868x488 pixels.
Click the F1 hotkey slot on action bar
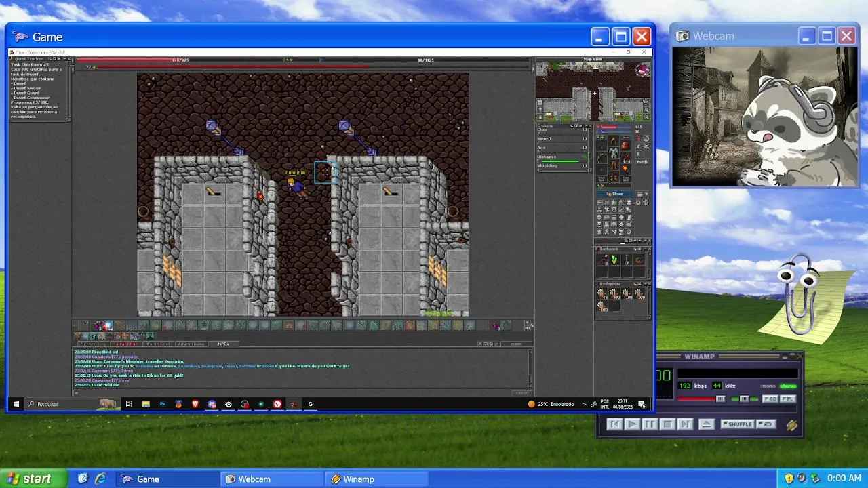83,325
